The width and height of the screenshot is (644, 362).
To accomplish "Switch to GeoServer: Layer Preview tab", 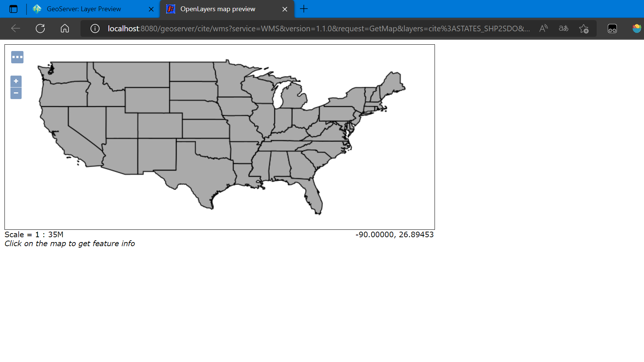I will coord(93,9).
